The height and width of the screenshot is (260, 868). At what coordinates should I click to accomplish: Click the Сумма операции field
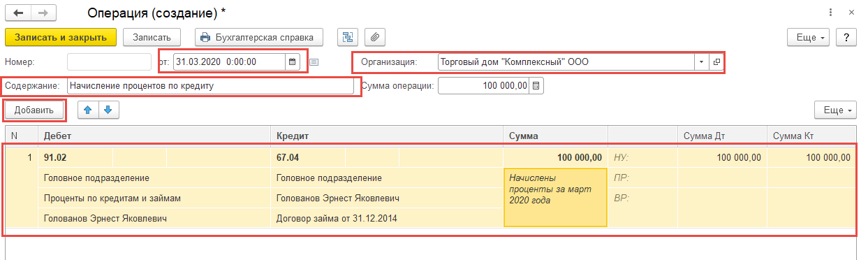483,86
